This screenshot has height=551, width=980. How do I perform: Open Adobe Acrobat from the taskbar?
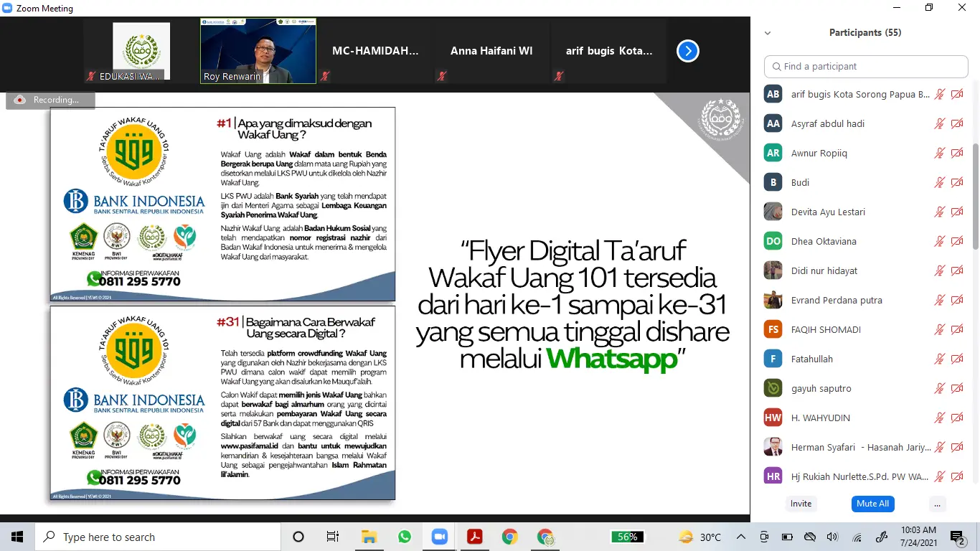click(474, 537)
